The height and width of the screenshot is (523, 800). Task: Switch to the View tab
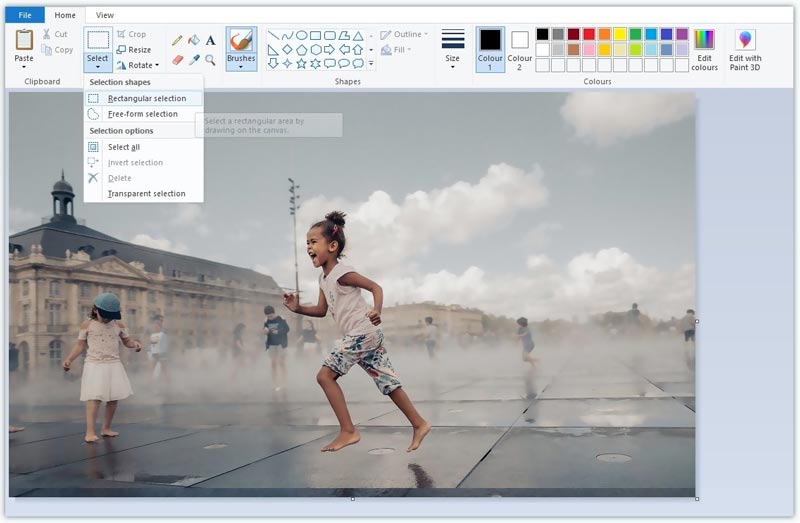tap(105, 15)
